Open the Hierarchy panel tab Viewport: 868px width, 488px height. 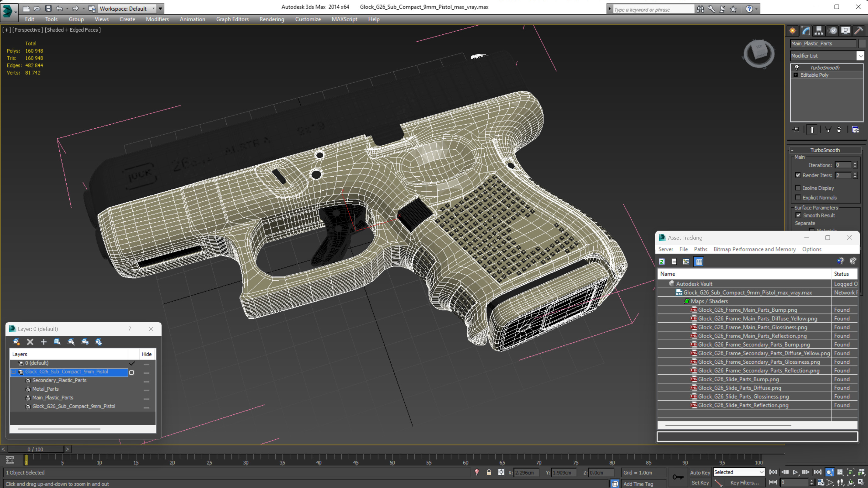[819, 31]
